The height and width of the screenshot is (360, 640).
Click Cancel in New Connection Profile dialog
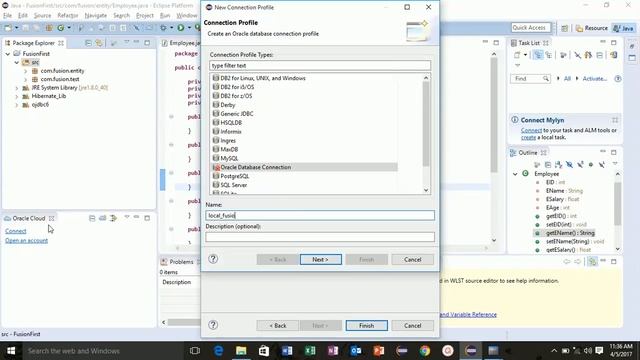(413, 260)
